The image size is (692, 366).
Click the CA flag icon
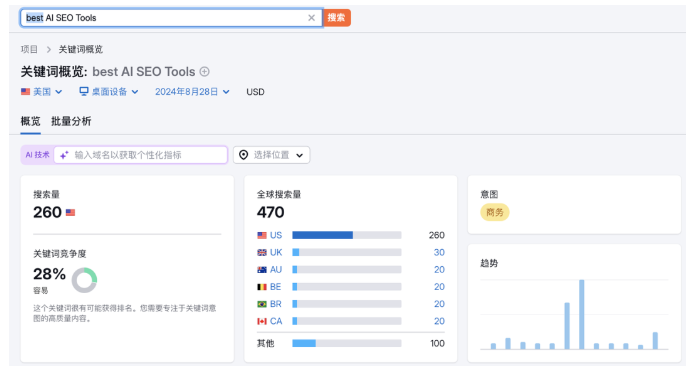pos(262,321)
